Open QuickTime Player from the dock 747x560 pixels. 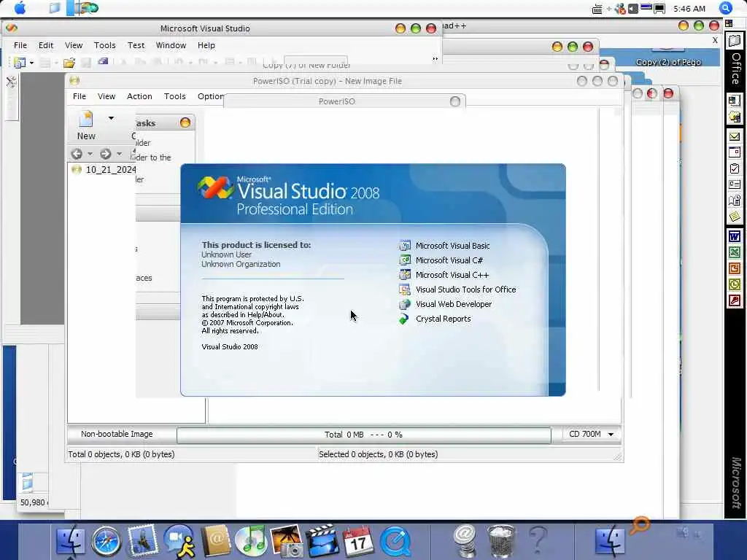coord(395,542)
